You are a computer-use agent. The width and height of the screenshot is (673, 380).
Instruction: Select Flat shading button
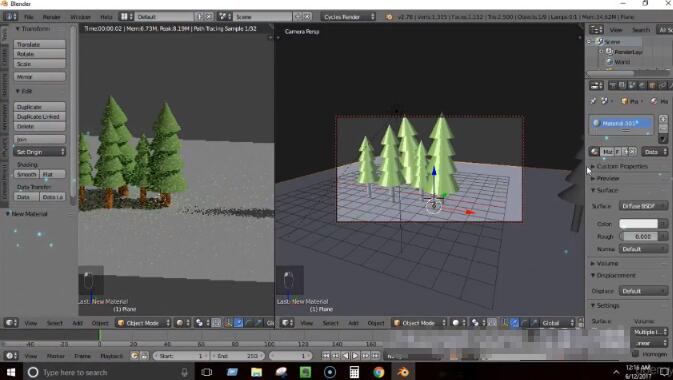point(52,174)
